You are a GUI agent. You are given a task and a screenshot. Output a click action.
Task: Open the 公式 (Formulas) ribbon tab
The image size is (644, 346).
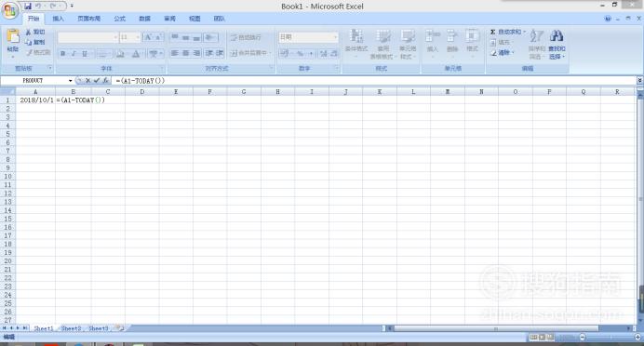pyautogui.click(x=119, y=19)
